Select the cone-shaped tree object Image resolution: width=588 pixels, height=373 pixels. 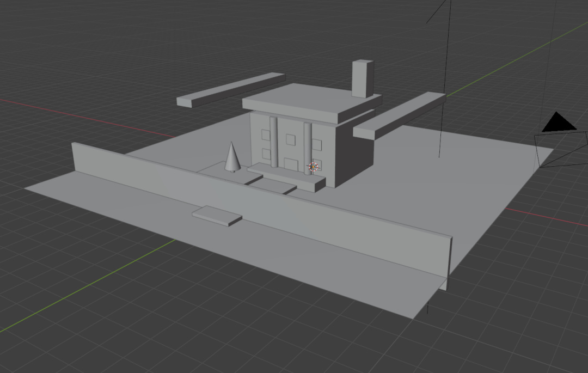coord(232,157)
